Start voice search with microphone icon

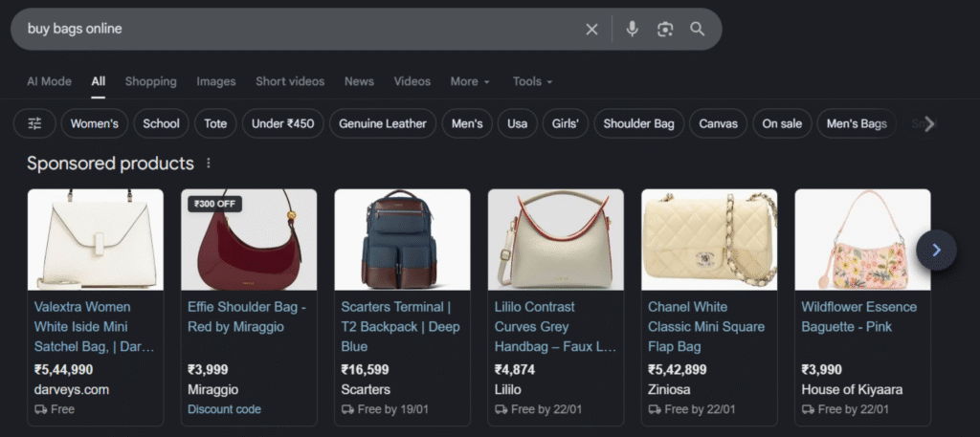pos(632,30)
